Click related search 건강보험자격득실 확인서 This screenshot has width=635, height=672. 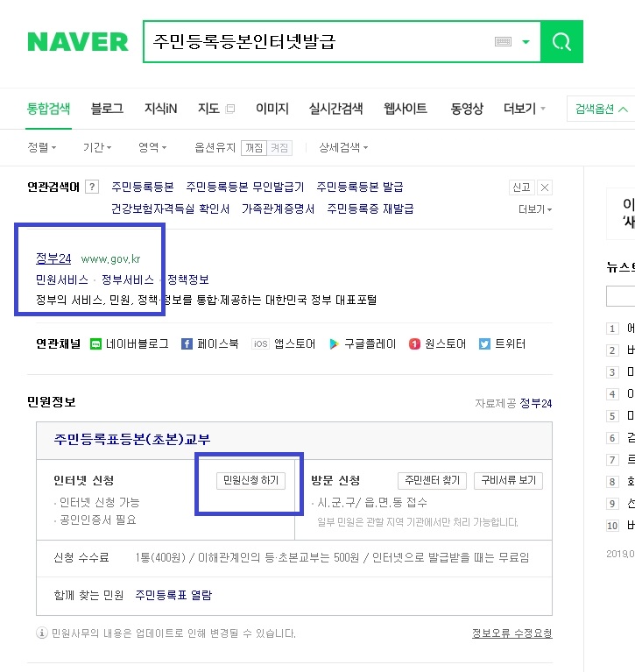coord(171,209)
